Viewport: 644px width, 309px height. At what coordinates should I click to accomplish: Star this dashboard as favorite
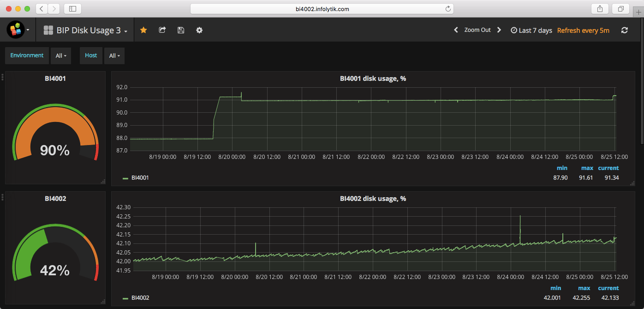143,30
